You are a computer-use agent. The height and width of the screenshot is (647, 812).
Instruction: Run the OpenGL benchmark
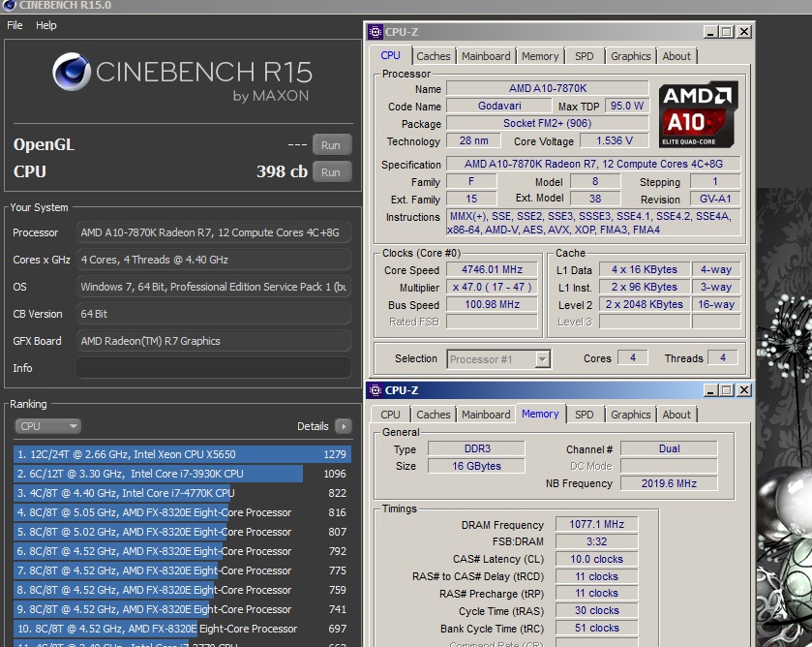click(x=331, y=145)
